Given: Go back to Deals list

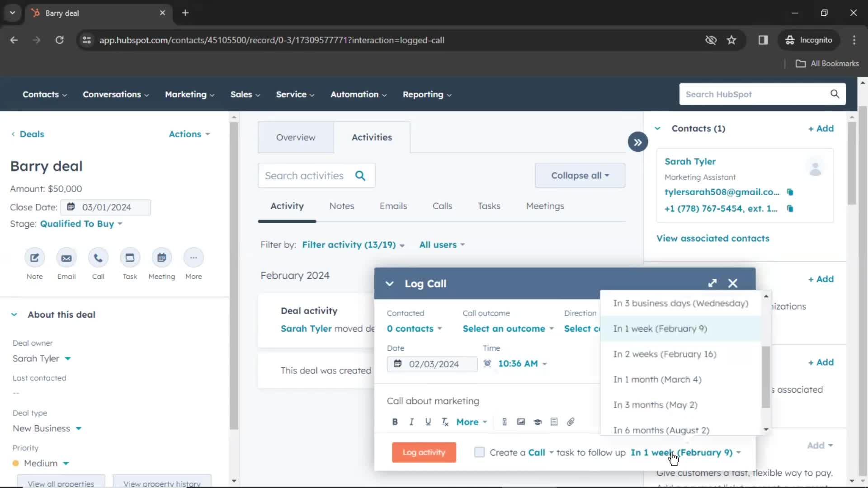Looking at the screenshot, I should pyautogui.click(x=28, y=134).
